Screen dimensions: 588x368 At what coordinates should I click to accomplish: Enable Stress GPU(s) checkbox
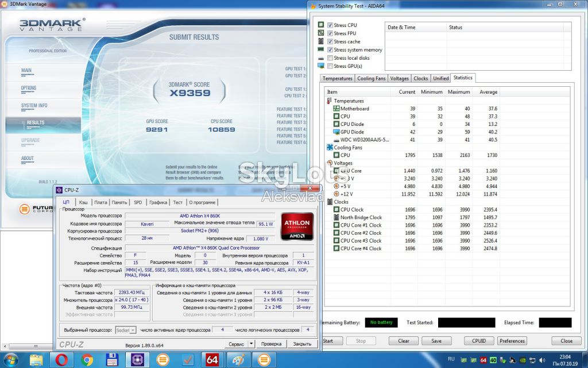click(x=330, y=66)
